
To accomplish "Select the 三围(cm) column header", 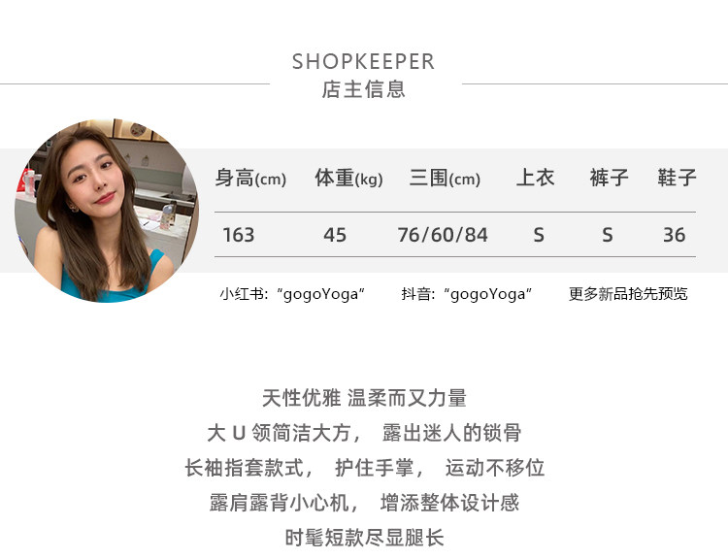I will pos(445,178).
